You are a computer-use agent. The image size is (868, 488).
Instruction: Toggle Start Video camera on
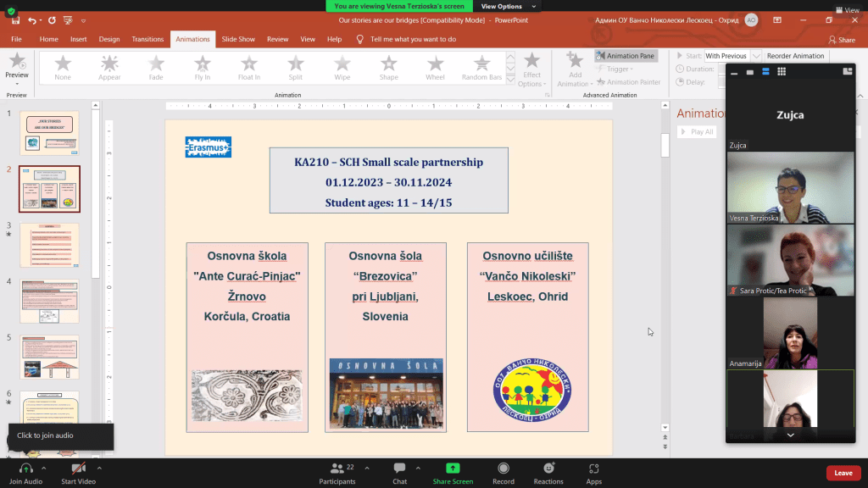coord(78,468)
